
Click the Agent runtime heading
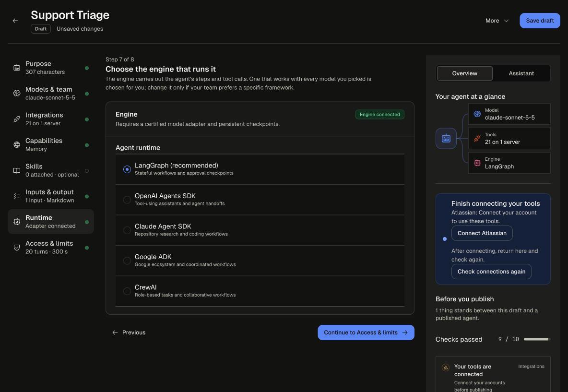pos(138,148)
